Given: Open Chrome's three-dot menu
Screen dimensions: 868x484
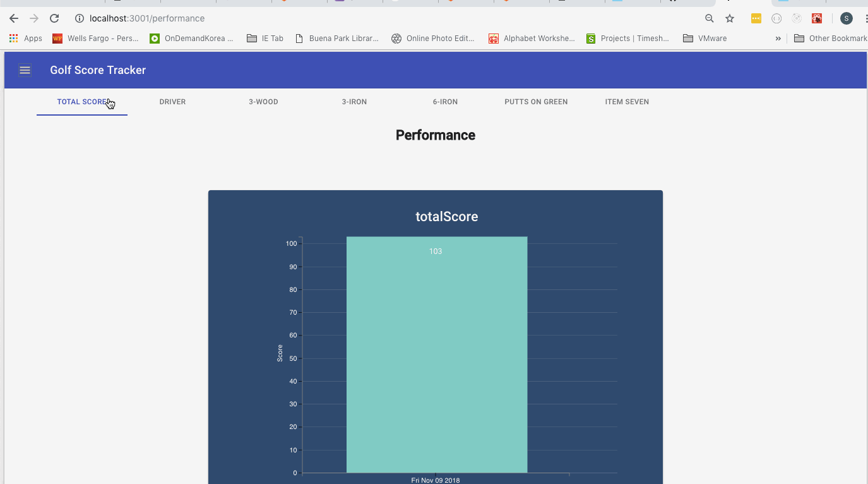Looking at the screenshot, I should click(x=865, y=18).
